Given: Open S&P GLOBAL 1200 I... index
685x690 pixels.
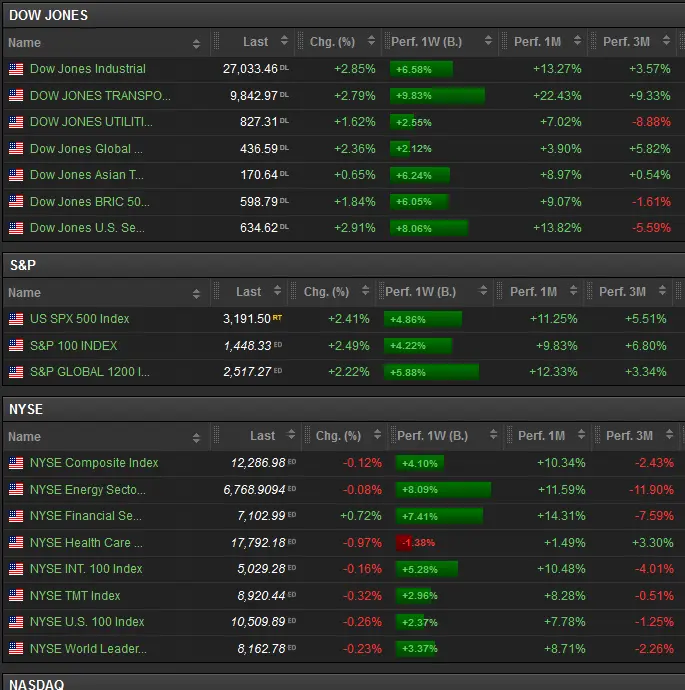Looking at the screenshot, I should 90,372.
